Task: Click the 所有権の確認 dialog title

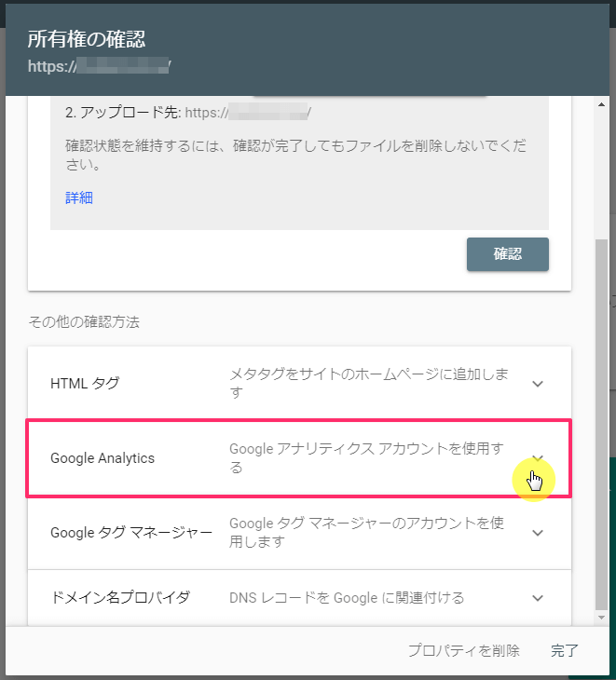Action: (87, 39)
